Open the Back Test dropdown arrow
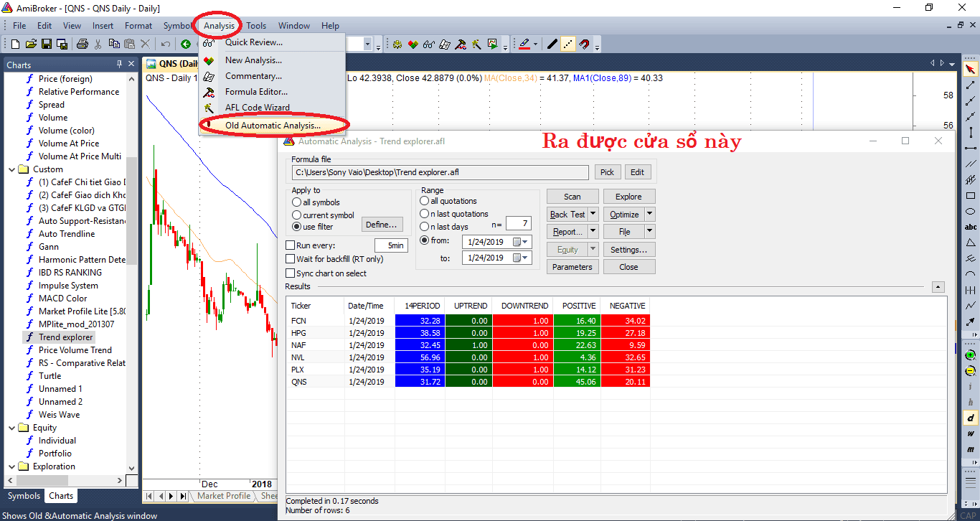 [593, 214]
